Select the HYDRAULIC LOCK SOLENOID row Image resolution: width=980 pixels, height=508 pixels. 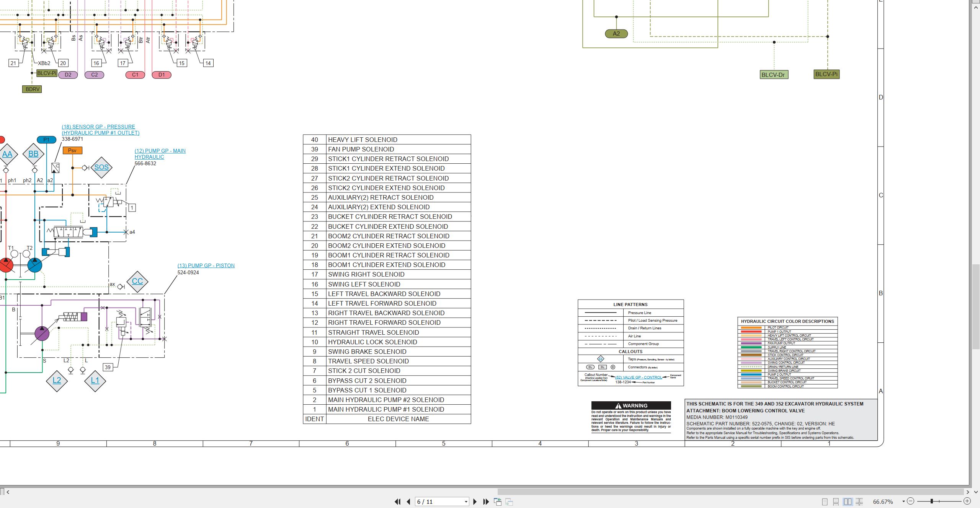pyautogui.click(x=387, y=342)
